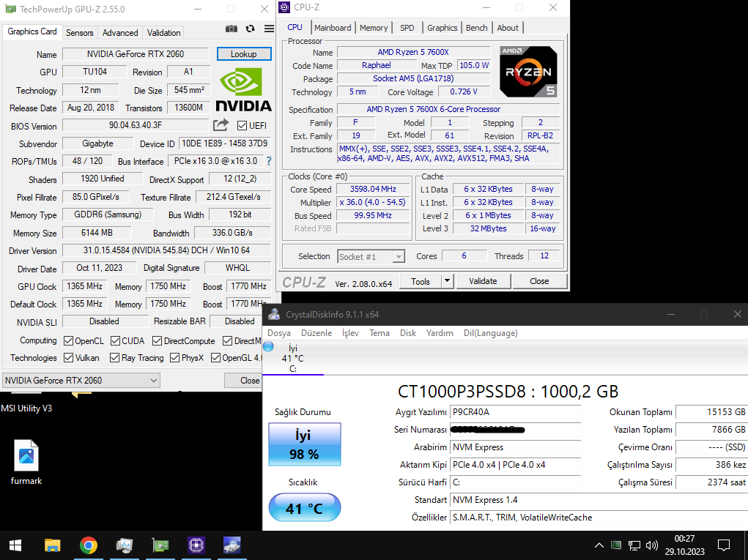Click the İyi 98 % health status box
The height and width of the screenshot is (560, 748).
pyautogui.click(x=304, y=444)
